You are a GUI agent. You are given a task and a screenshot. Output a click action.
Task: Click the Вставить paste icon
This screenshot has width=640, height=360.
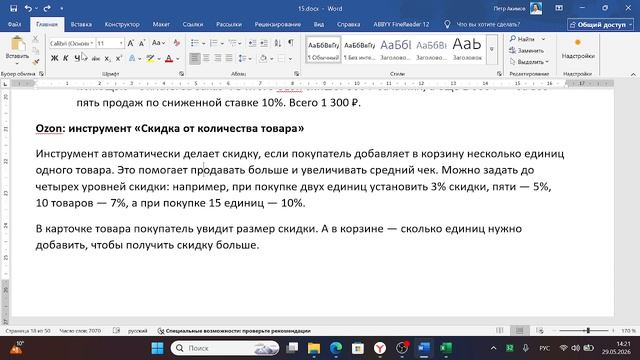(17, 44)
